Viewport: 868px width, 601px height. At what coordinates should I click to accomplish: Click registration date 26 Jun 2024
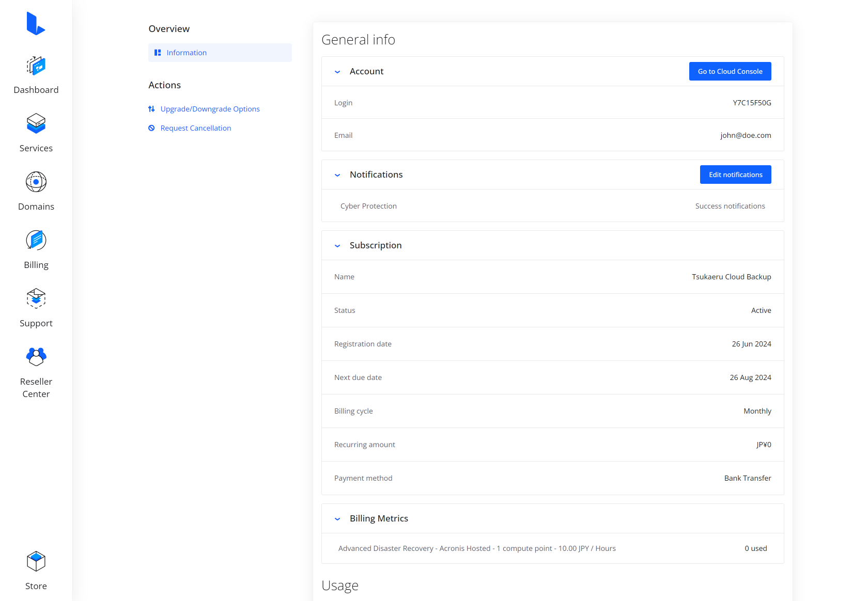click(x=751, y=344)
